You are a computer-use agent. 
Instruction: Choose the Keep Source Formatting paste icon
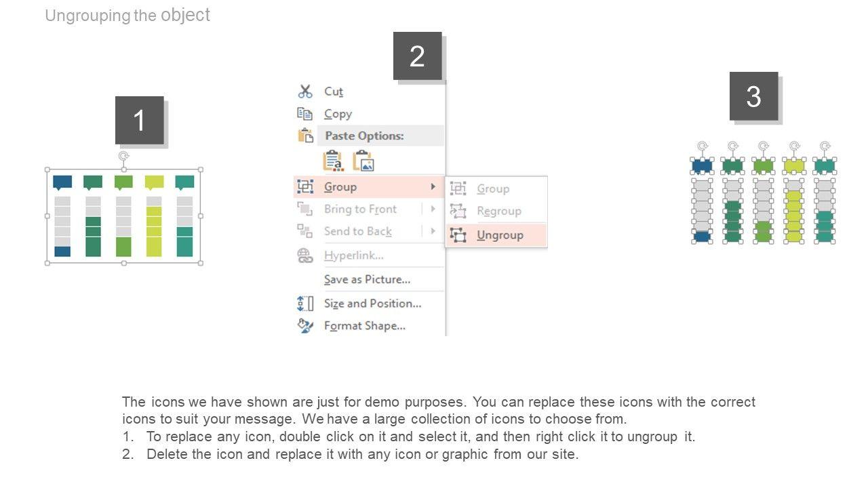click(x=333, y=161)
